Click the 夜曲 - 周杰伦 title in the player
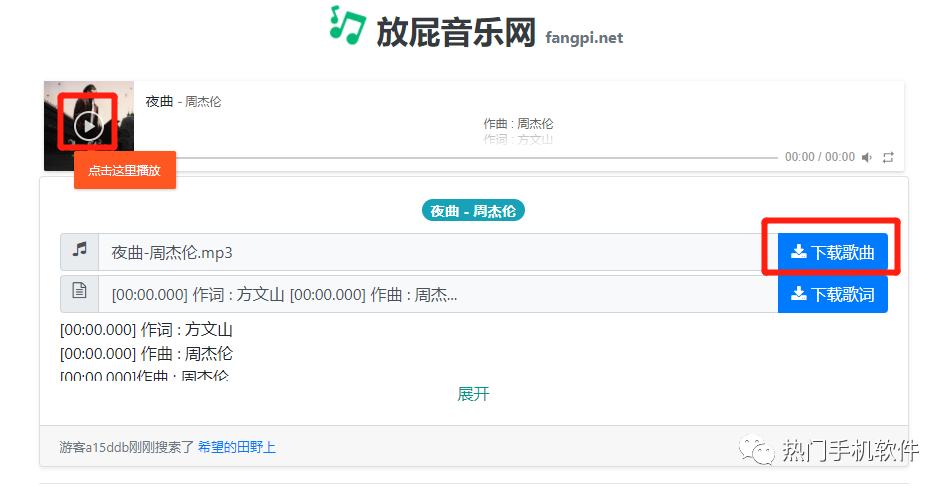This screenshot has height=492, width=950. pyautogui.click(x=184, y=102)
